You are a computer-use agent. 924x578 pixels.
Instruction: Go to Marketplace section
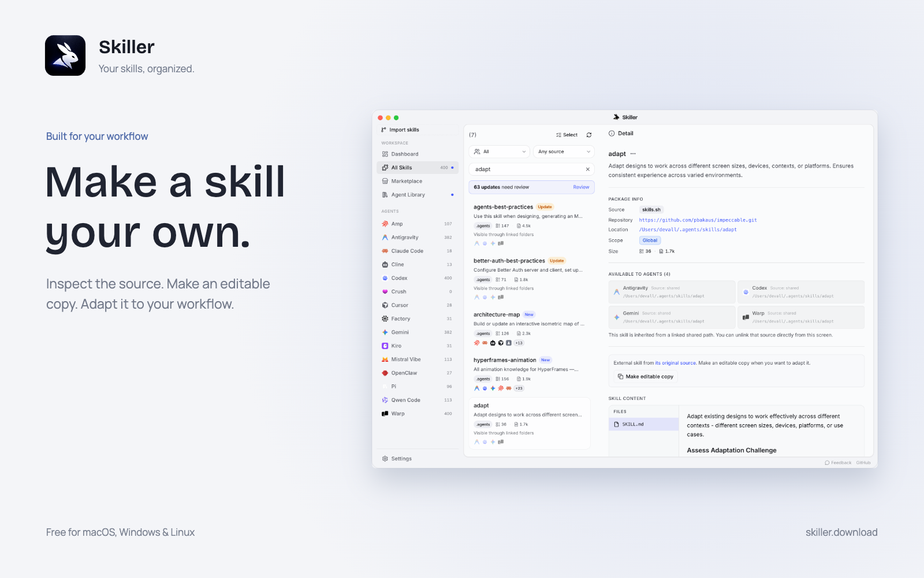click(x=418, y=181)
